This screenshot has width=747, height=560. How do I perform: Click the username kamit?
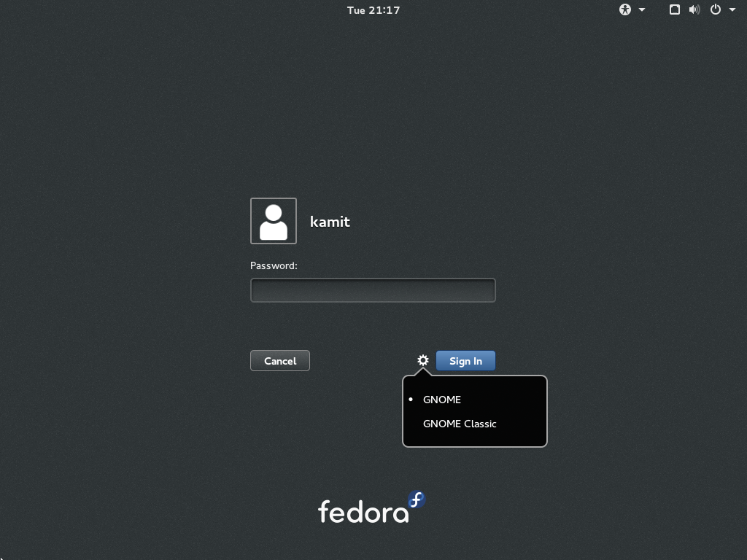click(330, 222)
